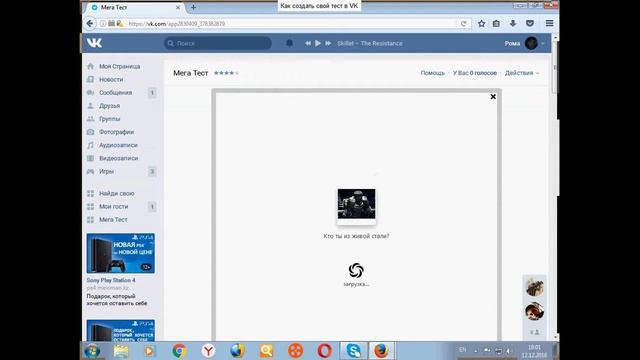640x360 pixels.
Task: Open Мои гости app
Action: tap(113, 207)
